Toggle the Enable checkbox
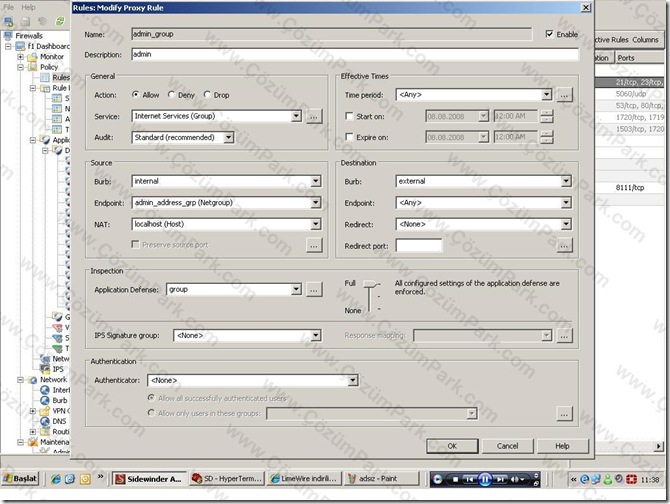 (550, 34)
